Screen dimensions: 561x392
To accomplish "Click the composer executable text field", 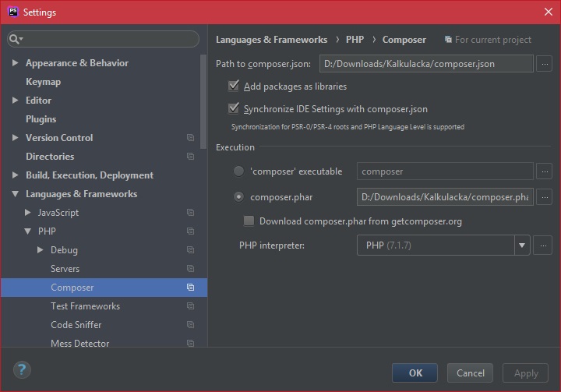I will [x=445, y=171].
